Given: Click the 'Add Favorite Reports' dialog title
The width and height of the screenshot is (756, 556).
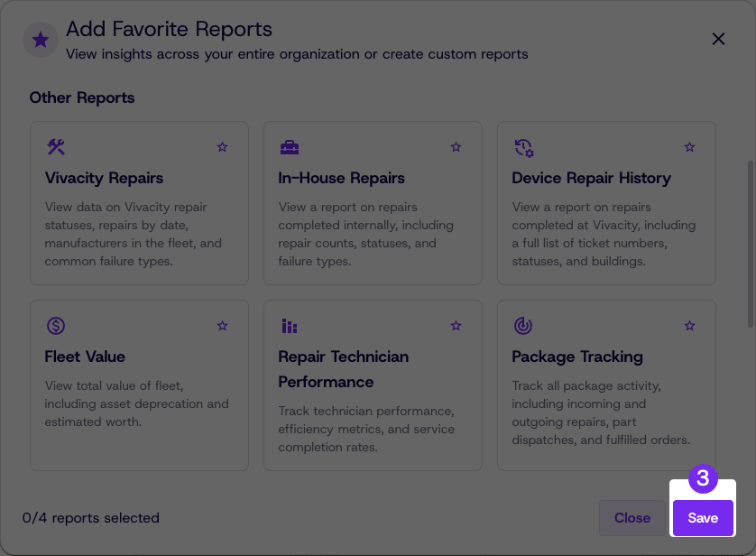Looking at the screenshot, I should (170, 30).
